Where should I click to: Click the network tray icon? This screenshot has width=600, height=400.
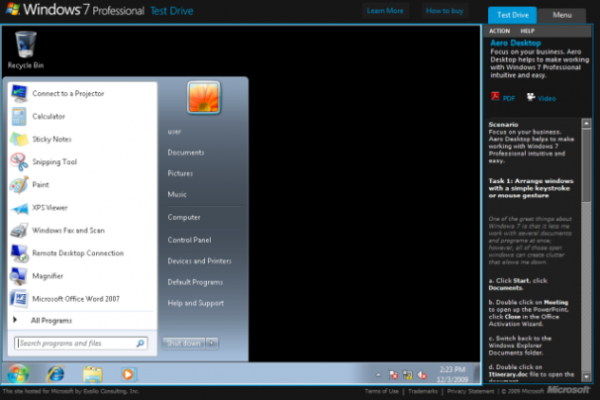[408, 375]
